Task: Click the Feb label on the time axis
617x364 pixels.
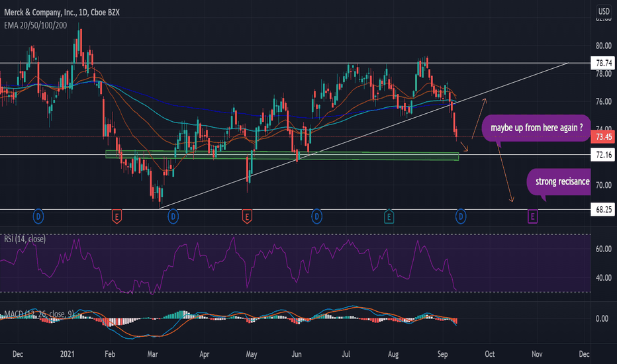Action: [110, 354]
